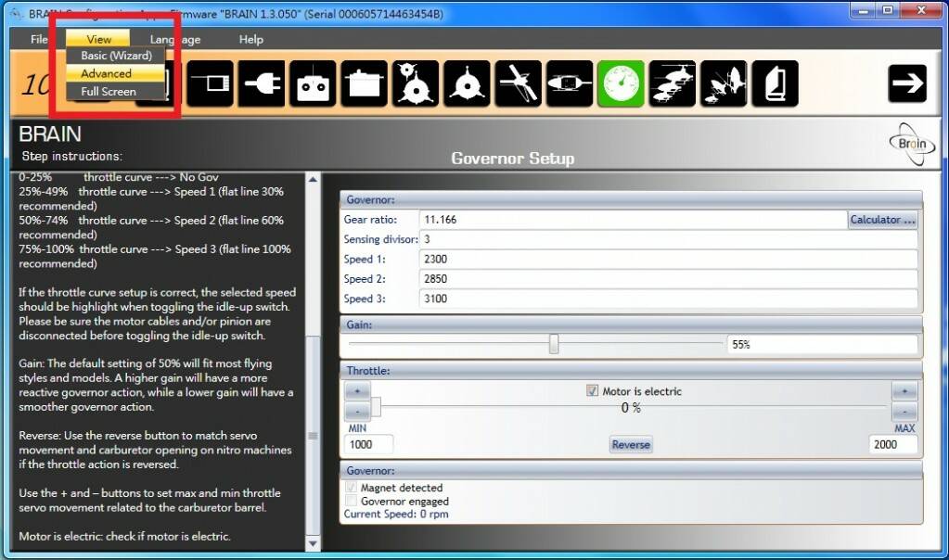This screenshot has width=949, height=560.
Task: Choose Advanced view option
Action: (x=116, y=74)
